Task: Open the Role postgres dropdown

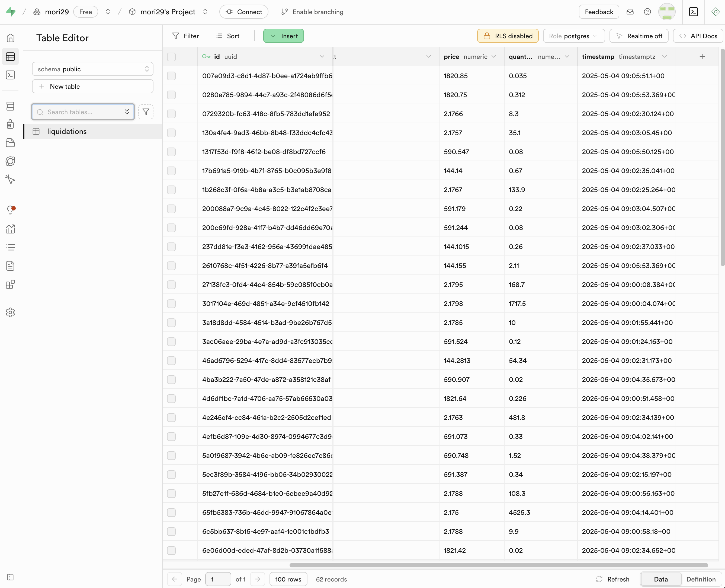Action: (573, 36)
